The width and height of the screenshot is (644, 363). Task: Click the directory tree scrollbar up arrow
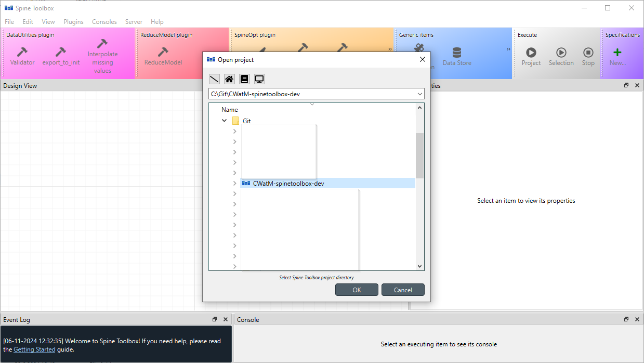click(420, 108)
